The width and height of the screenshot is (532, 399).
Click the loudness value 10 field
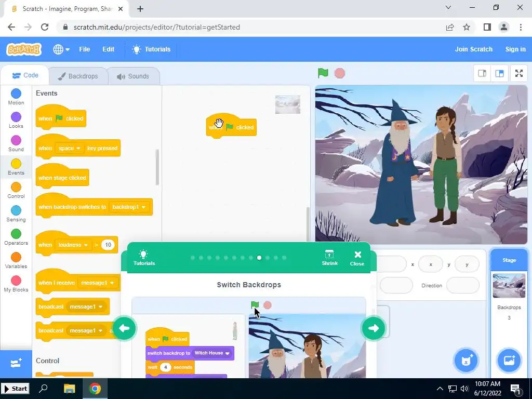pos(108,245)
